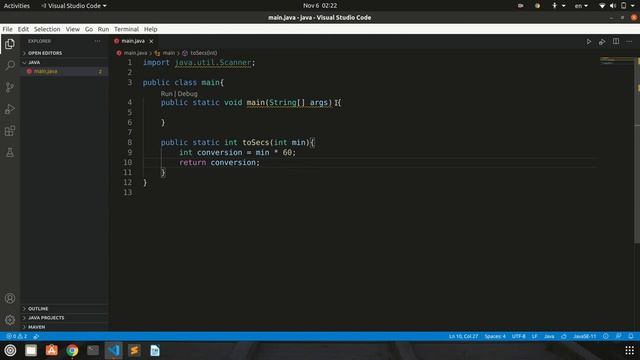Open the Extensions view

10,131
